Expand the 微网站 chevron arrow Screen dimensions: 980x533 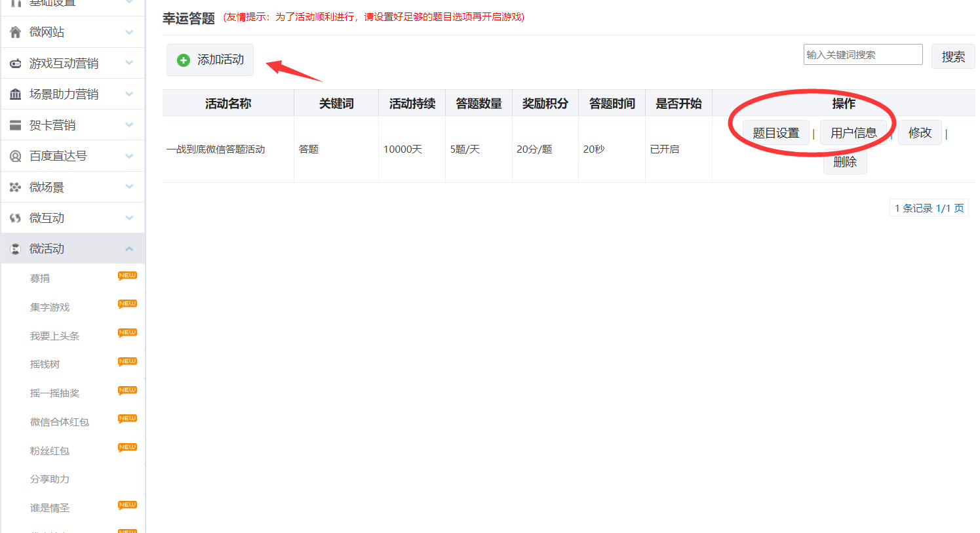point(129,32)
